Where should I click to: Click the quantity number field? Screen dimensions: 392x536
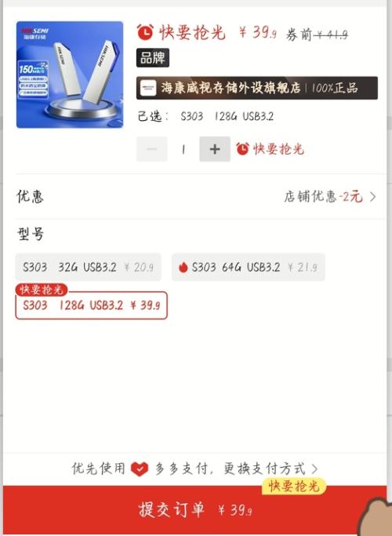pyautogui.click(x=183, y=149)
